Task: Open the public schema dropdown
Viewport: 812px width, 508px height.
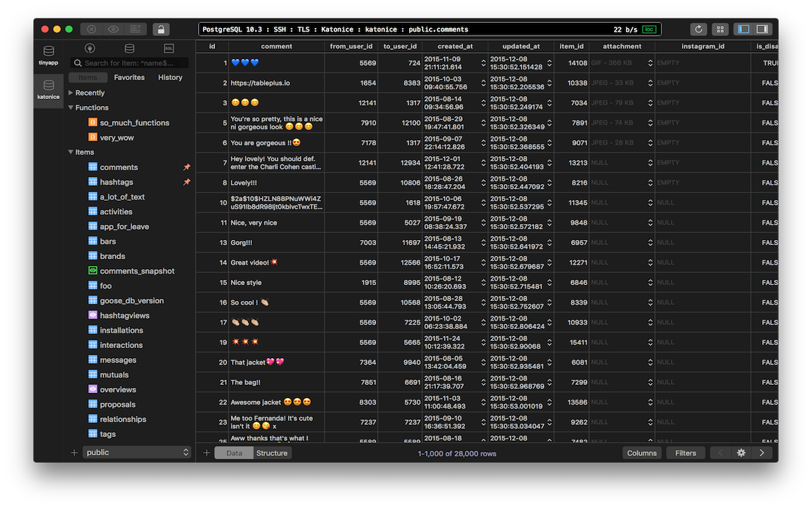Action: pos(137,452)
